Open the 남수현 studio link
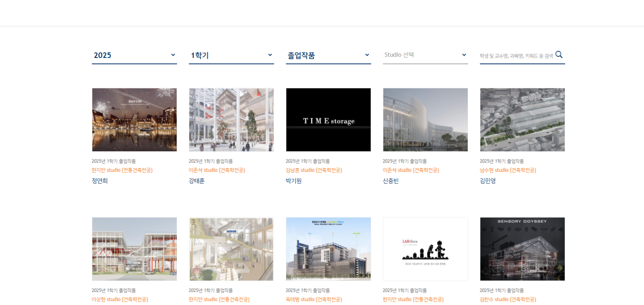The image size is (644, 305). (x=508, y=170)
